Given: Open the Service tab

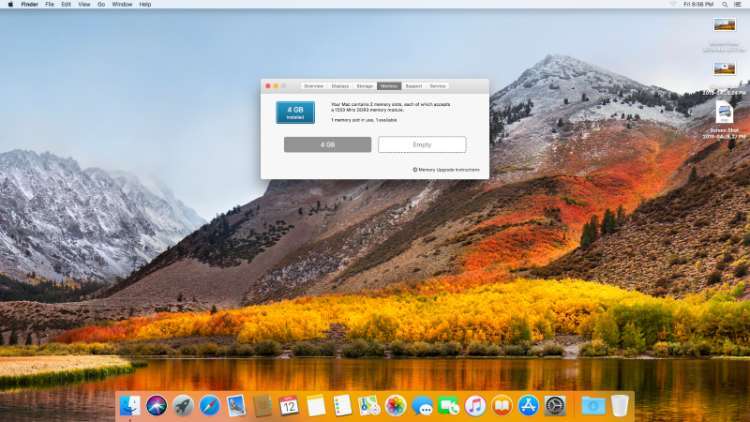Looking at the screenshot, I should pyautogui.click(x=437, y=86).
